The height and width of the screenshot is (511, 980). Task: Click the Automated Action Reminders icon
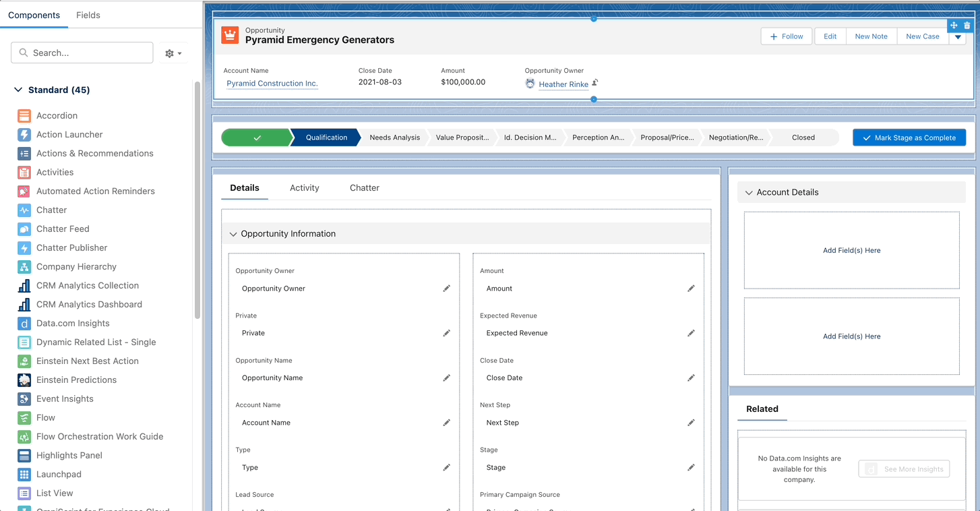24,191
